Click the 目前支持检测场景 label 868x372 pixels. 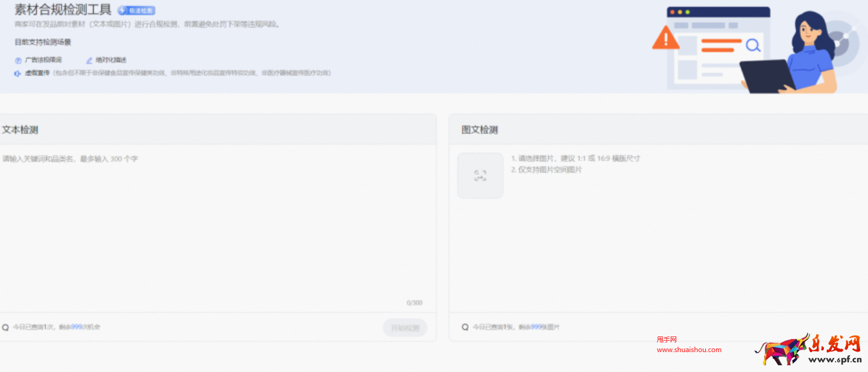coord(43,42)
